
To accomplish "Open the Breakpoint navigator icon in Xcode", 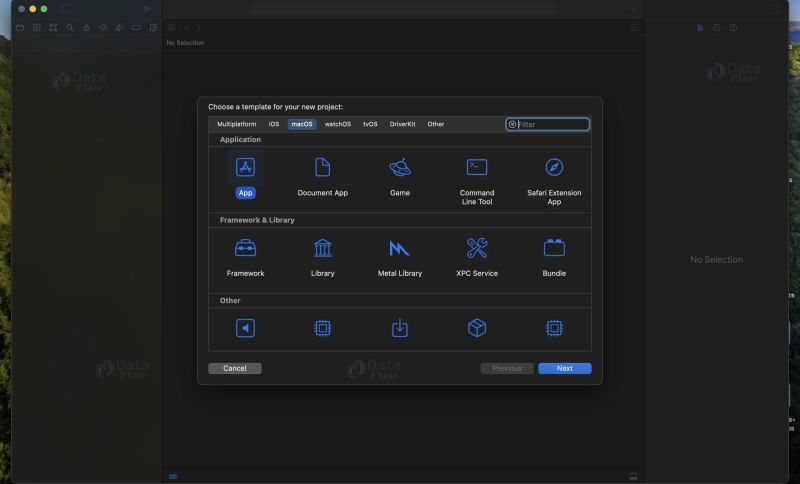I will (136, 28).
